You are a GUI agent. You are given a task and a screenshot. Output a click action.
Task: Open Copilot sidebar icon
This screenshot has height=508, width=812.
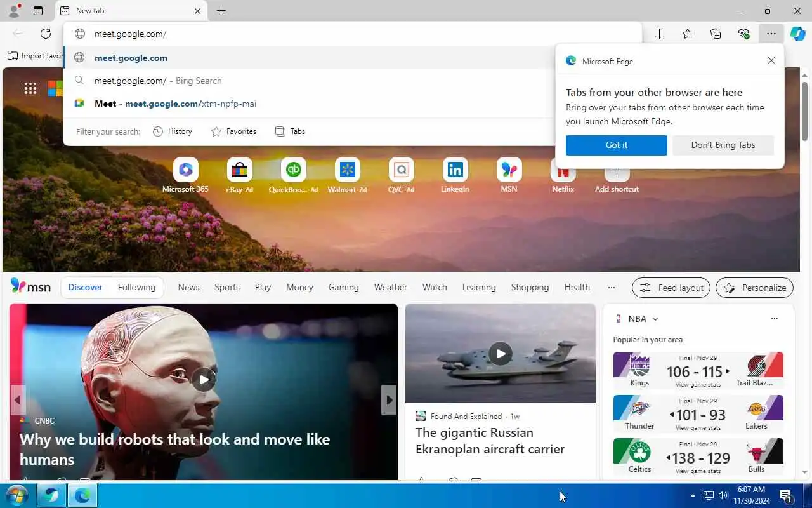(x=798, y=34)
